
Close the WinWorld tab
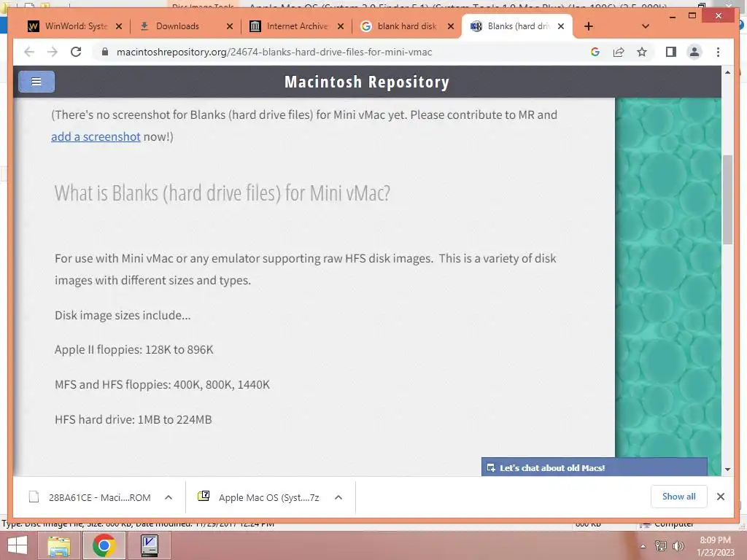119,26
